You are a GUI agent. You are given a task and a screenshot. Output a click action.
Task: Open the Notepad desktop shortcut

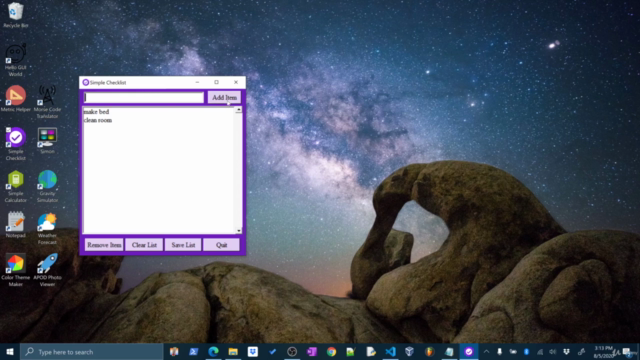coord(16,224)
